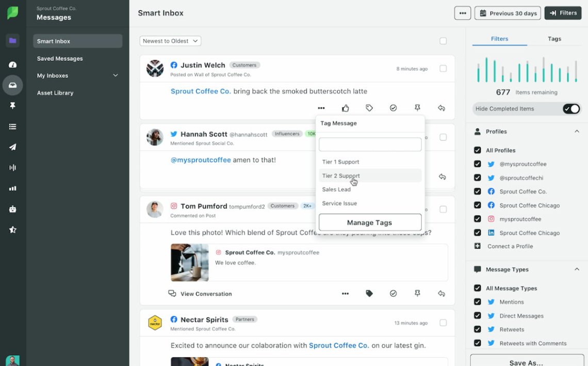588x366 pixels.
Task: Click the tag icon on Tom Pumford's message
Action: point(369,294)
